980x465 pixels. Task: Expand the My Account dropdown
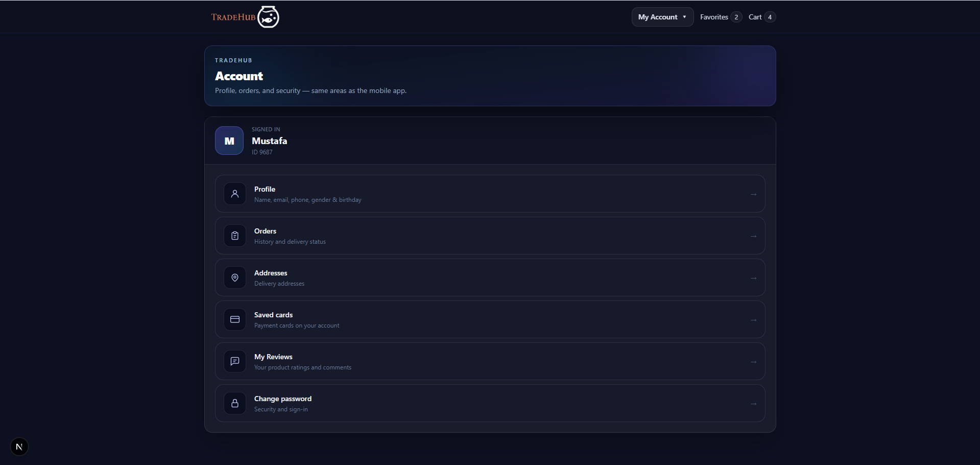tap(662, 17)
